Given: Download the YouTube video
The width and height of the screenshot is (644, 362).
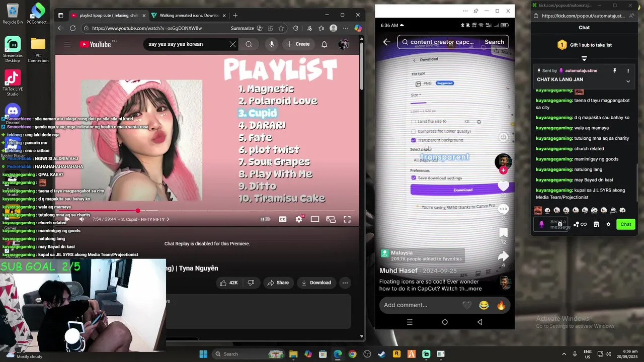Looking at the screenshot, I should coord(316,283).
